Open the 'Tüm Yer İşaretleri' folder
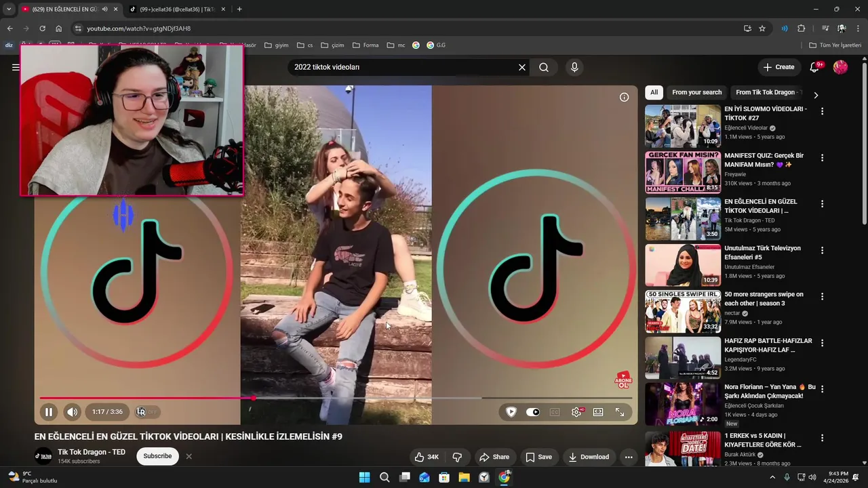The width and height of the screenshot is (868, 488). [x=835, y=45]
